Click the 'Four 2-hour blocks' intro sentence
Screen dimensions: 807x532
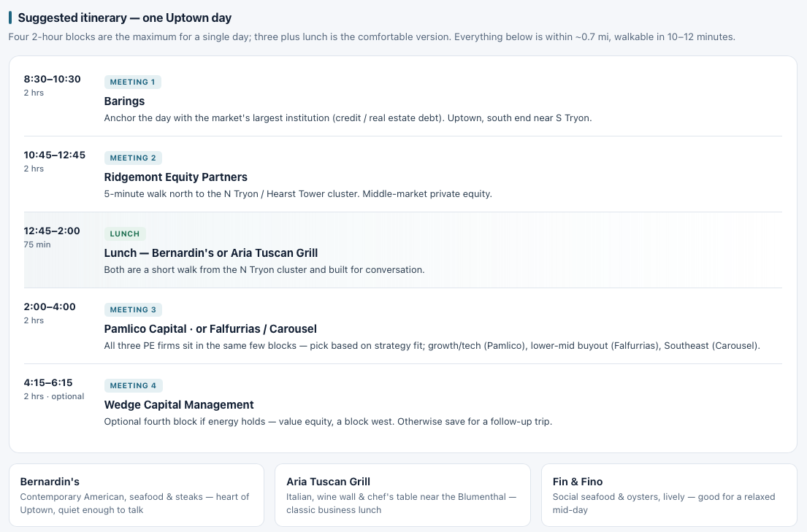[x=372, y=37]
